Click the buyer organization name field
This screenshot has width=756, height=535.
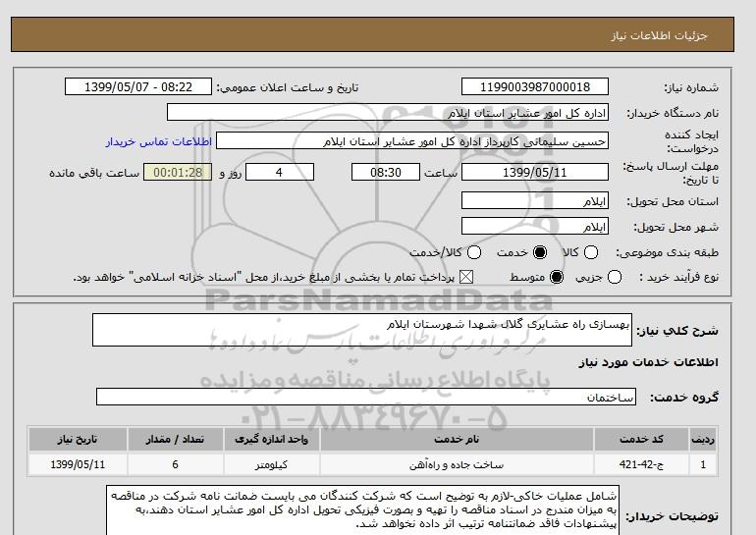[388, 112]
